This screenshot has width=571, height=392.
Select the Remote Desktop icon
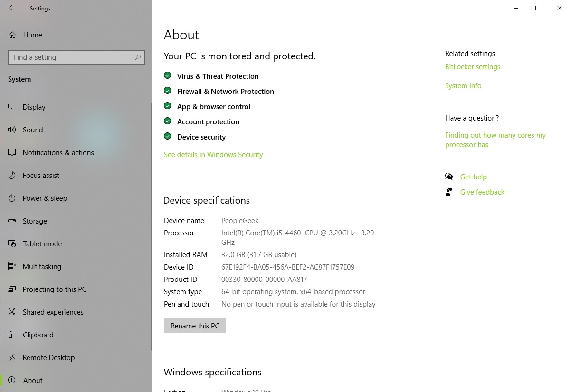[12, 358]
